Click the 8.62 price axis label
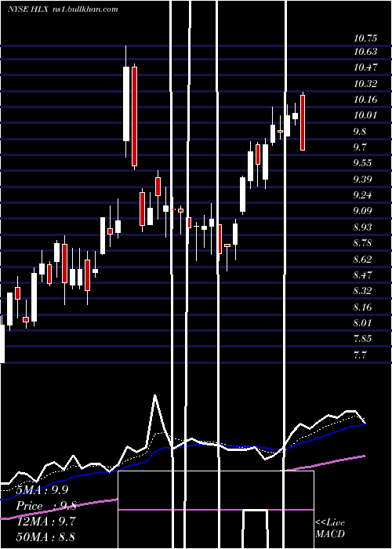Screen dimensions: 392x549 click(362, 260)
